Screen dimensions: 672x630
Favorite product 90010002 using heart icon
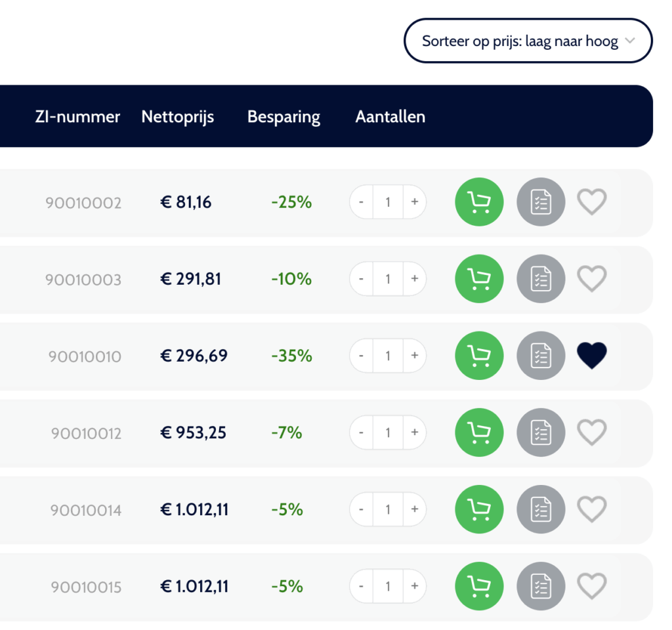pyautogui.click(x=592, y=202)
